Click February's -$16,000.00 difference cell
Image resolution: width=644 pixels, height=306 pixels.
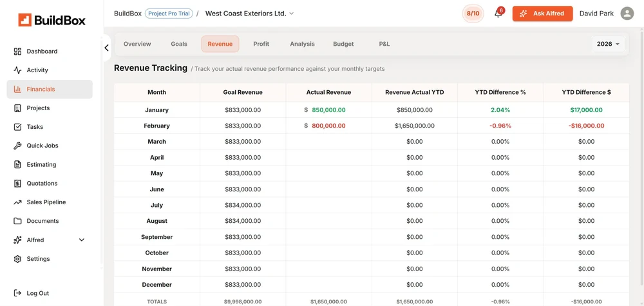pos(586,126)
